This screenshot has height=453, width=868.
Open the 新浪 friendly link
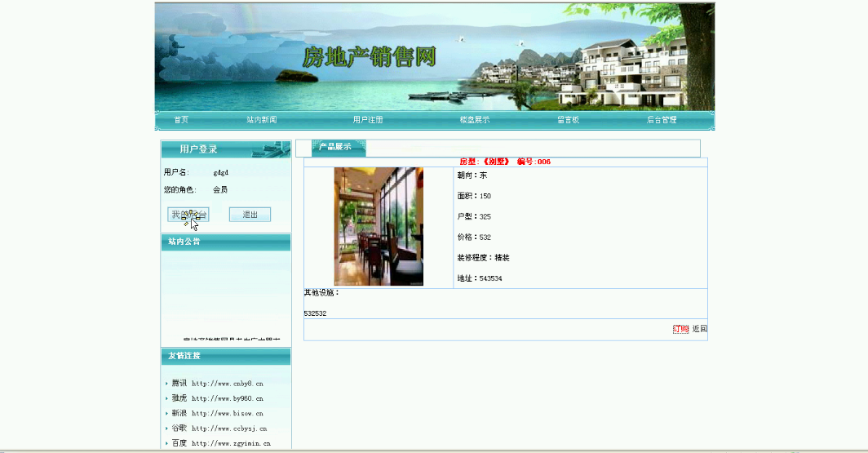(218, 413)
